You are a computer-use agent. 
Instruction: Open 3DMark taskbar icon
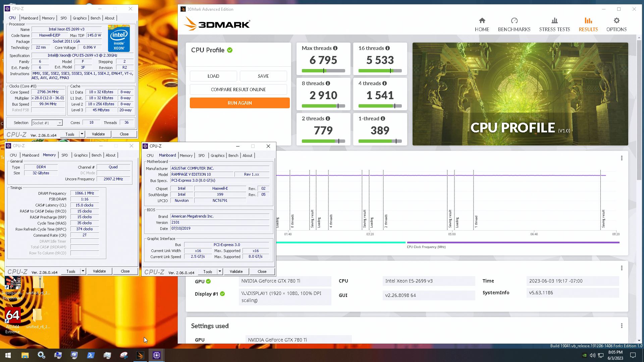click(140, 355)
